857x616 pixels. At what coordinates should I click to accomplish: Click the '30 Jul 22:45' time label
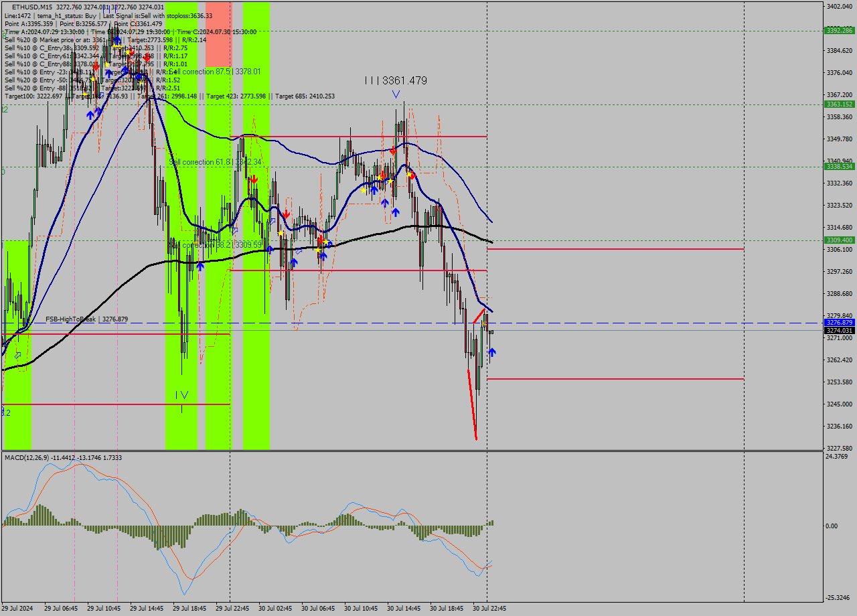click(489, 609)
